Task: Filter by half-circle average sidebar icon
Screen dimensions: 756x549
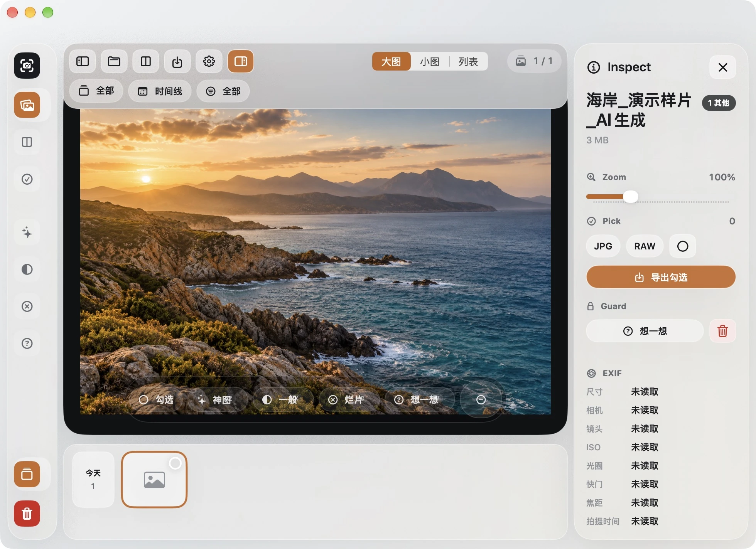Action: [x=27, y=269]
